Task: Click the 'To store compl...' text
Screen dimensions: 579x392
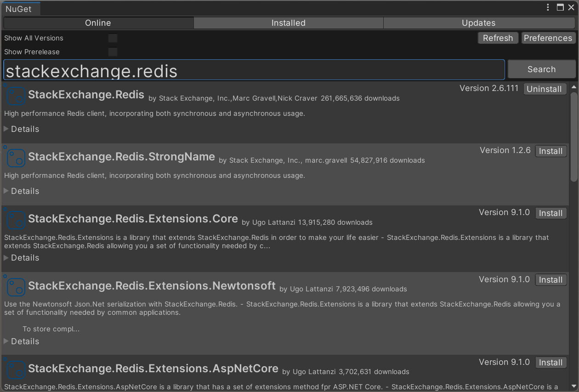Action: pyautogui.click(x=51, y=329)
